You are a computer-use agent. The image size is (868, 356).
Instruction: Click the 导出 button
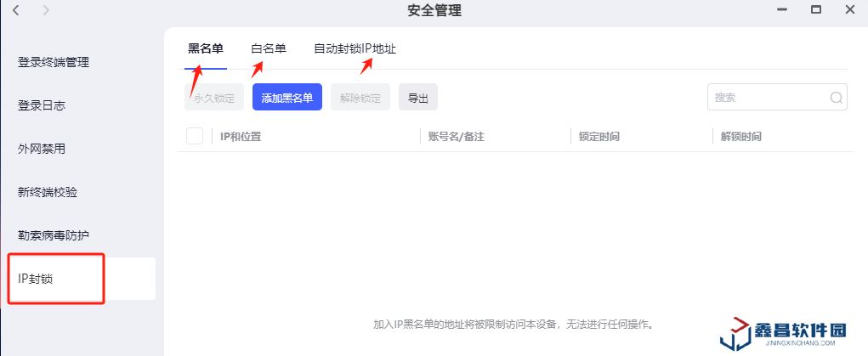(x=418, y=98)
